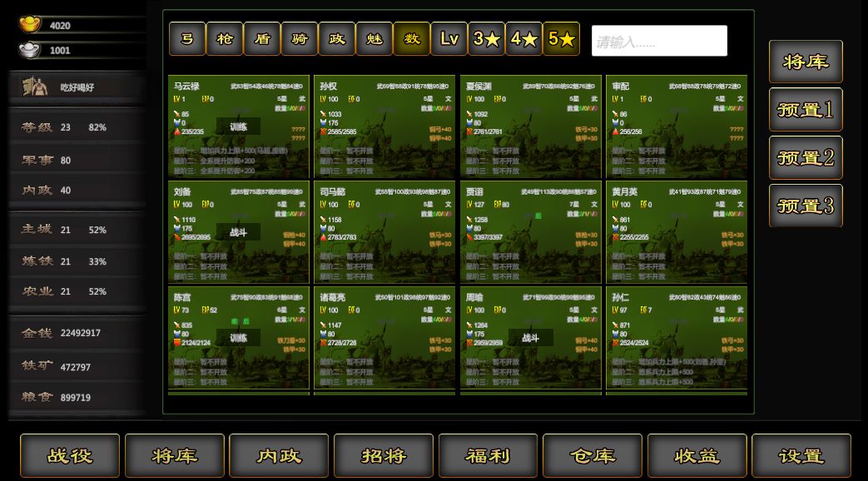Click the troop count icon on 贾诩 card
The width and height of the screenshot is (868, 481).
[469, 237]
